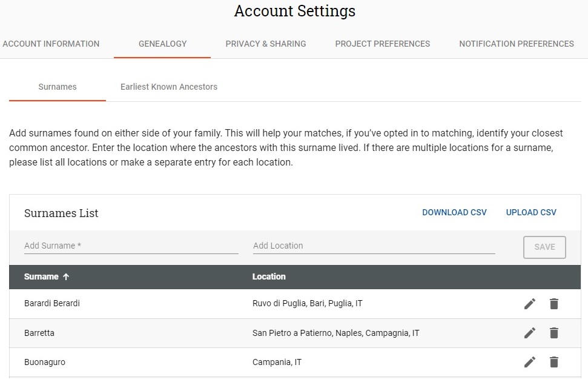Delete the Barardi Berardi surname entry
Viewport: 588px width, 382px height.
(554, 304)
